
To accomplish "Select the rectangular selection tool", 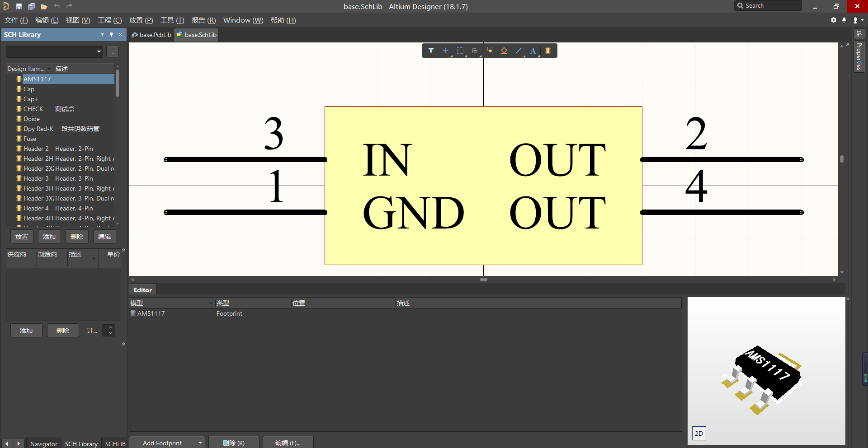I will [460, 51].
